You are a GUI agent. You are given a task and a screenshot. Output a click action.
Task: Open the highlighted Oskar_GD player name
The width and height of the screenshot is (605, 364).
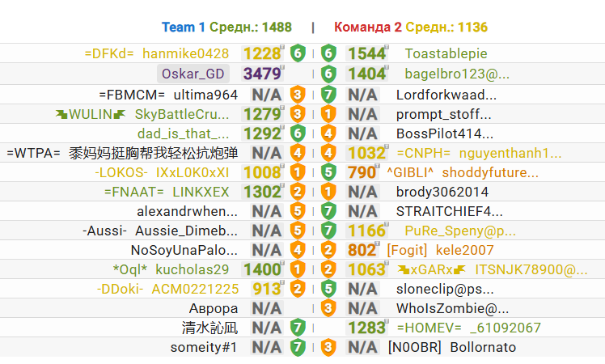coord(193,74)
